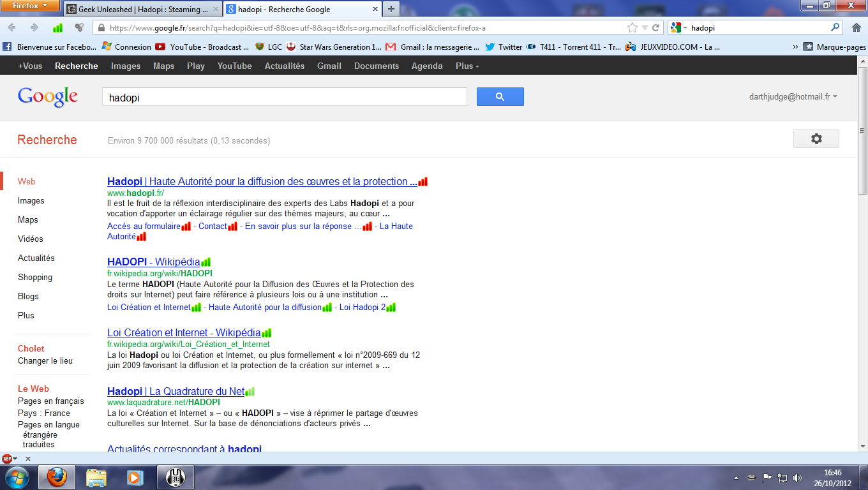Select Vidéos in left sidebar

(x=31, y=239)
